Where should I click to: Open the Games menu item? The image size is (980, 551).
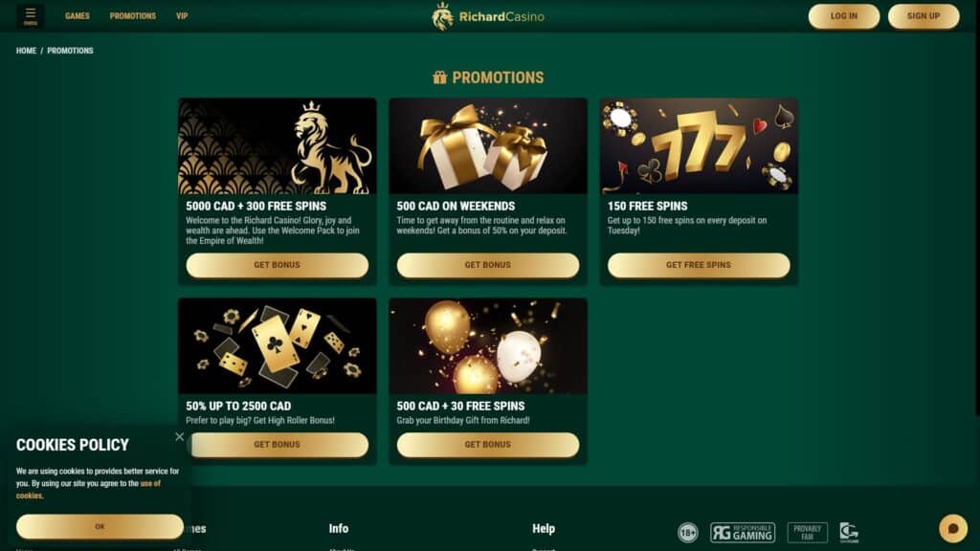coord(77,16)
